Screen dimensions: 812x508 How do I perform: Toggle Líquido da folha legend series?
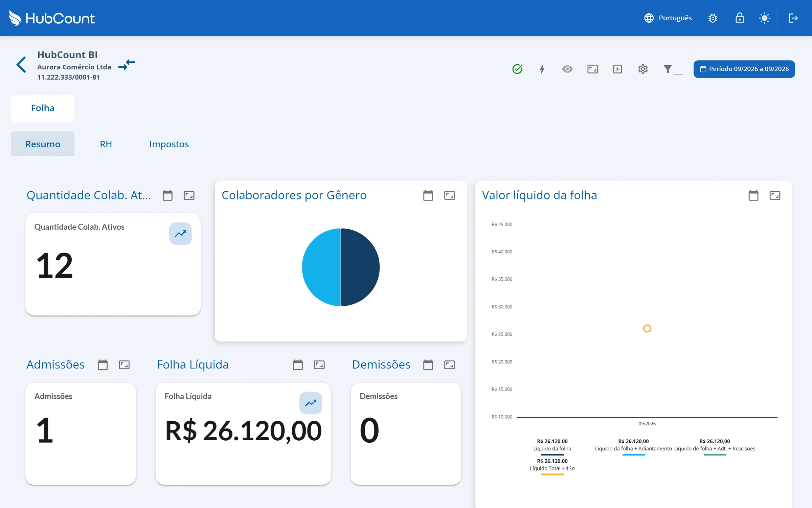(552, 447)
